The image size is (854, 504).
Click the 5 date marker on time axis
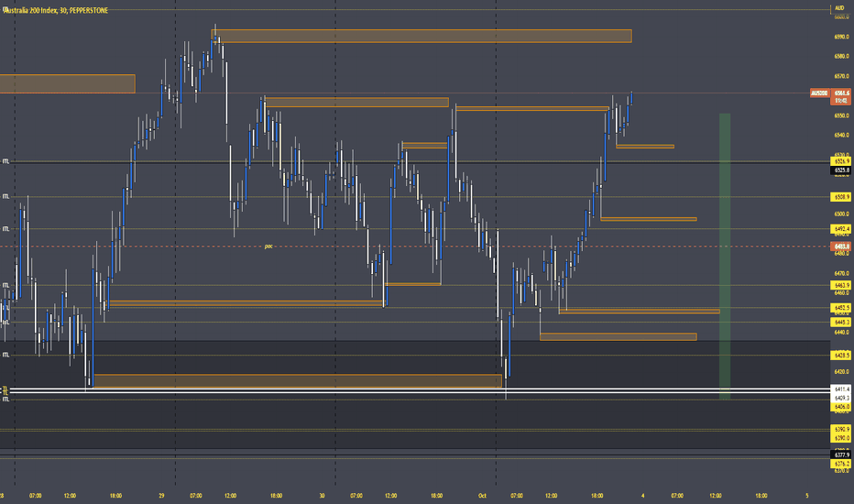[807, 496]
